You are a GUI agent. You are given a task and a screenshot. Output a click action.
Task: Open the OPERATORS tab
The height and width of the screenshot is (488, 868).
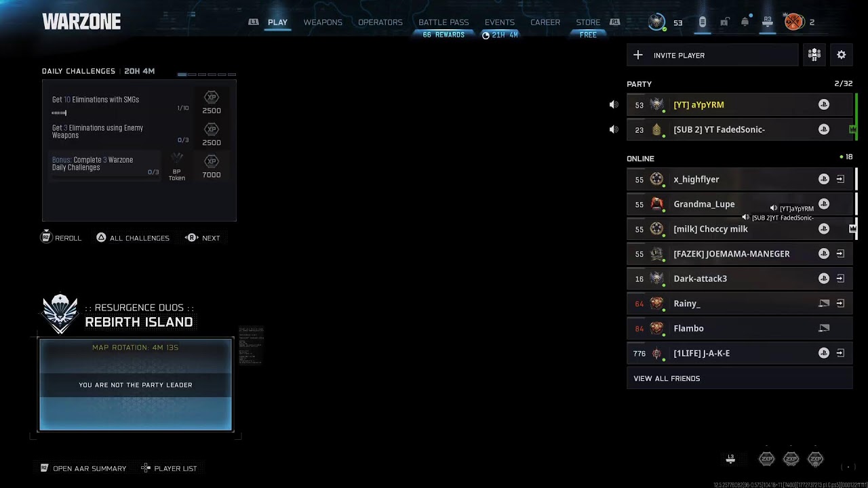[x=380, y=22]
